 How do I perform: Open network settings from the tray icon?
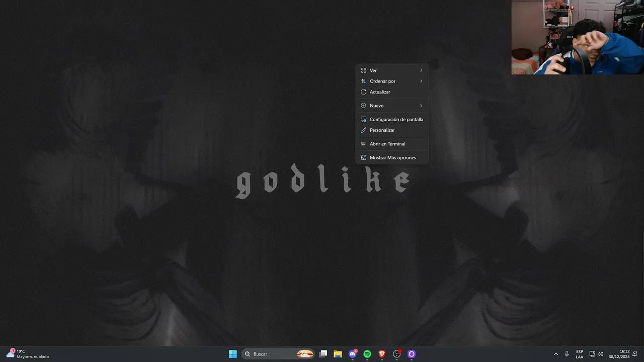pos(592,354)
